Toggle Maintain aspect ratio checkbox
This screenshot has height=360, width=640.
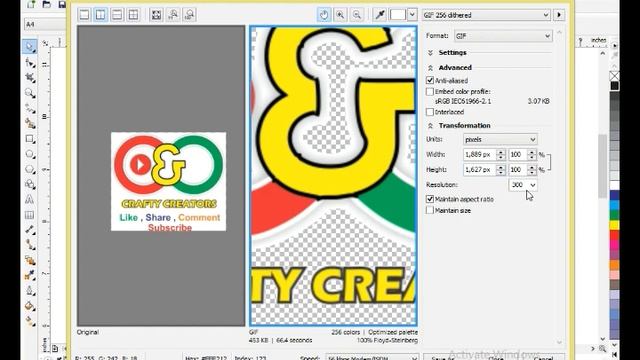(430, 199)
